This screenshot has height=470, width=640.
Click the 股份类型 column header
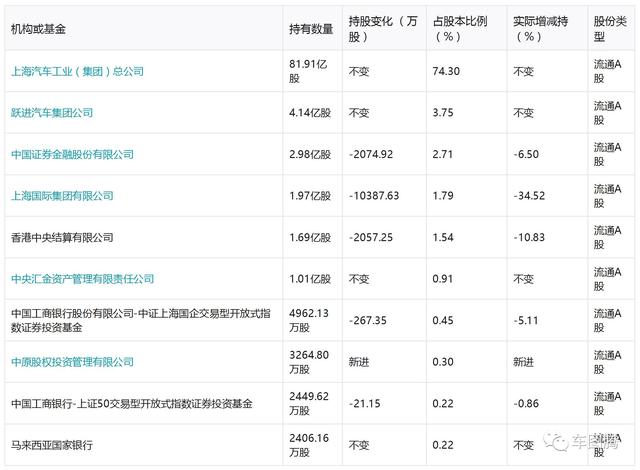click(x=610, y=29)
